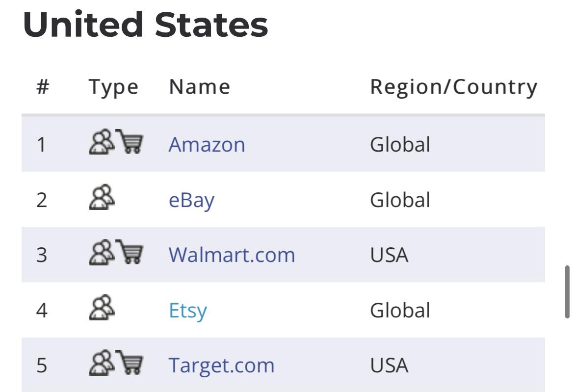Click the Name column header
574x392 pixels.
(x=200, y=87)
